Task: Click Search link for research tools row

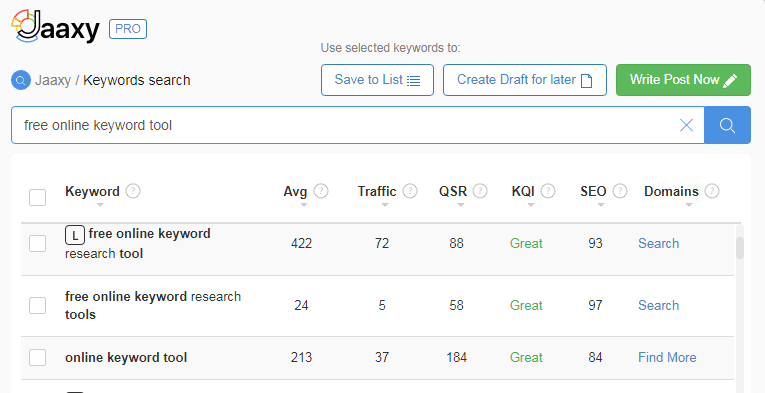Action: click(x=658, y=305)
